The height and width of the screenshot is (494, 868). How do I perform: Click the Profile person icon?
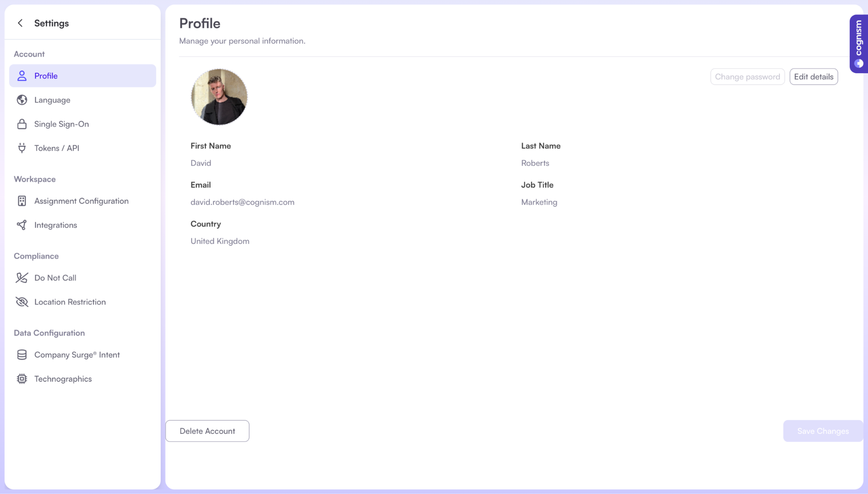coord(22,76)
